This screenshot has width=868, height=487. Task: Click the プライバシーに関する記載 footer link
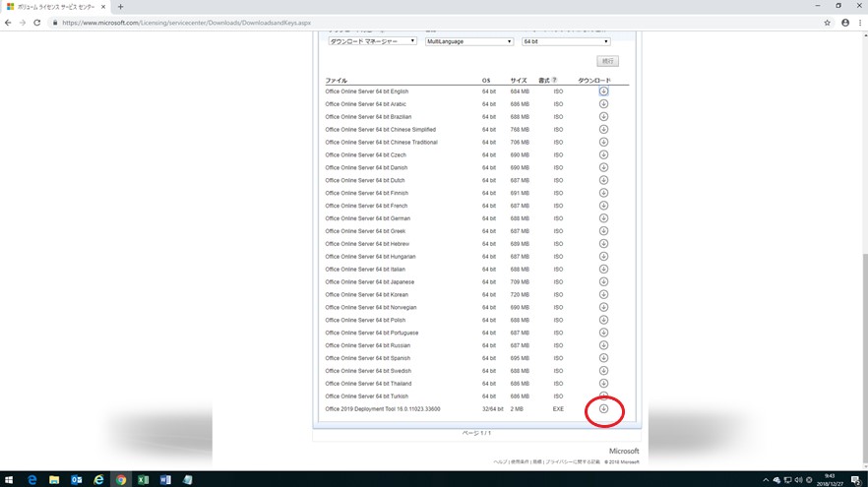[573, 462]
